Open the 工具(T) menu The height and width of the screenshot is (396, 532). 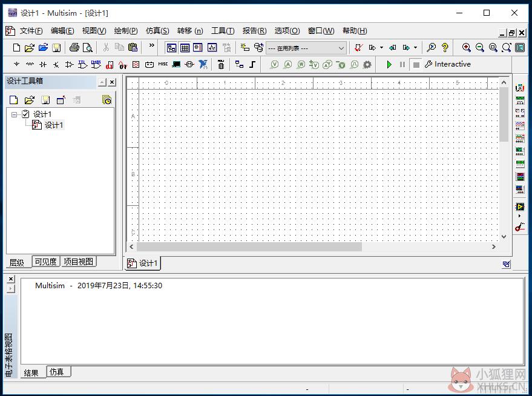[x=223, y=31]
